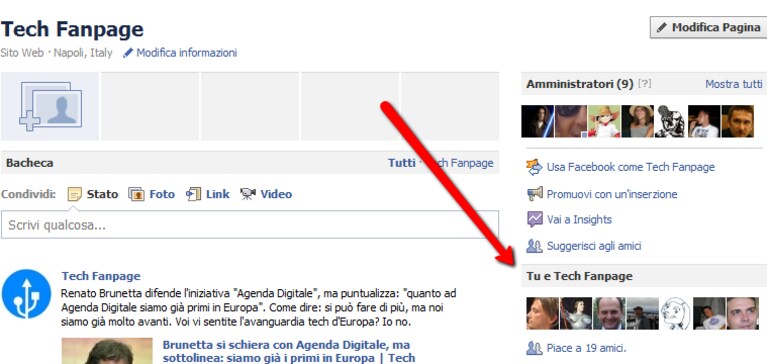This screenshot has height=364, width=767.
Task: Go to Vai a Insights
Action: pos(579,220)
